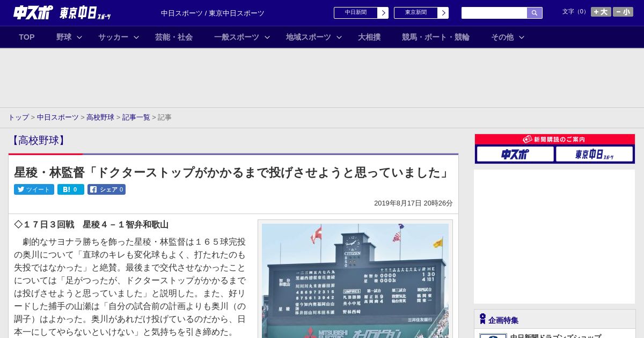Click arrow next to 中日新聞

(x=383, y=13)
